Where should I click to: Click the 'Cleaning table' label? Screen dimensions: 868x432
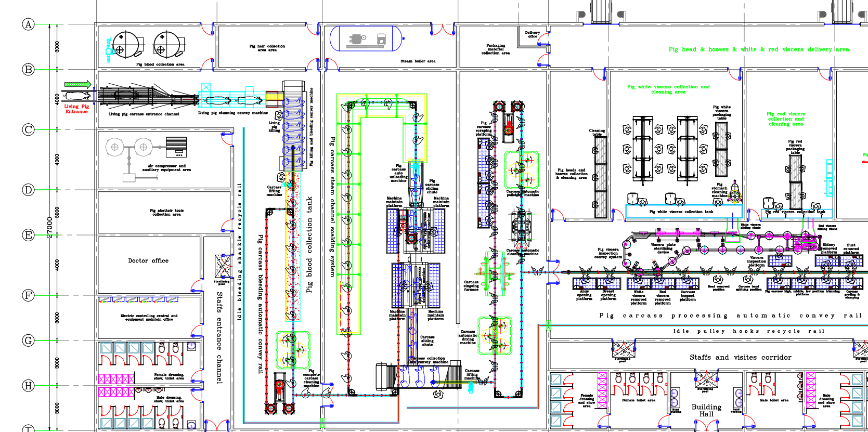pos(597,133)
